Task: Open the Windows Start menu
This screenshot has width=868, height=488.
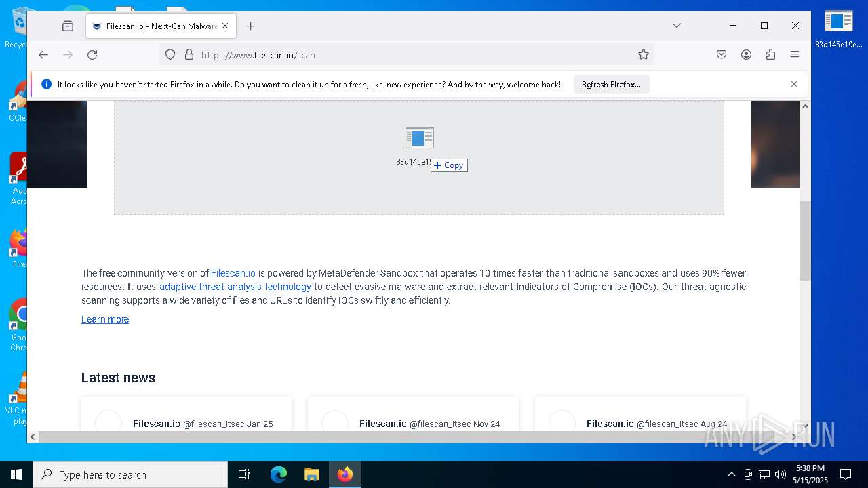Action: [x=16, y=474]
